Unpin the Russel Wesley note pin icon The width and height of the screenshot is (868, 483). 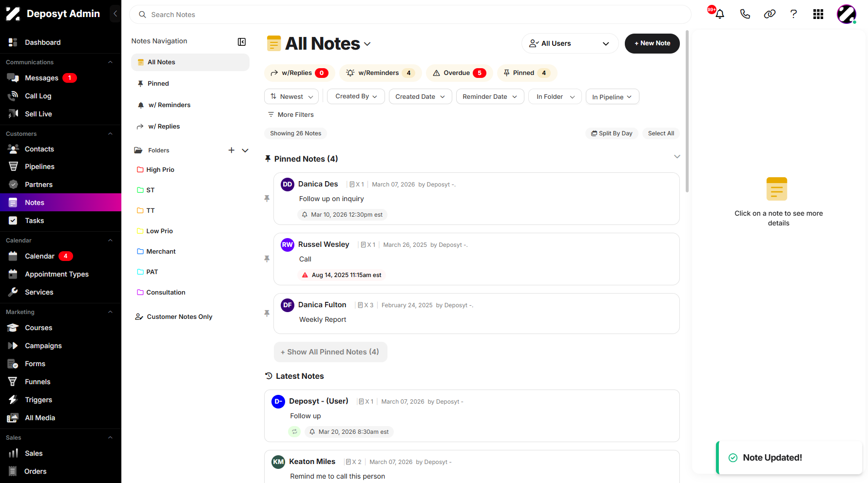pyautogui.click(x=267, y=259)
